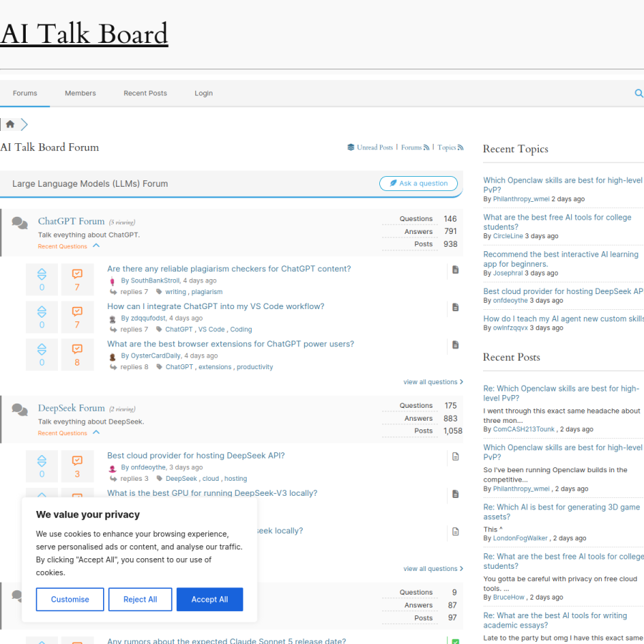Screen dimensions: 644x644
Task: Open the ChatGPT Forum link
Action: 72,221
